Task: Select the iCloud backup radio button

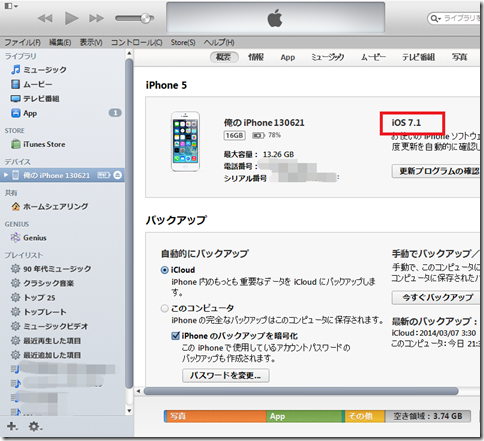Action: (x=164, y=270)
